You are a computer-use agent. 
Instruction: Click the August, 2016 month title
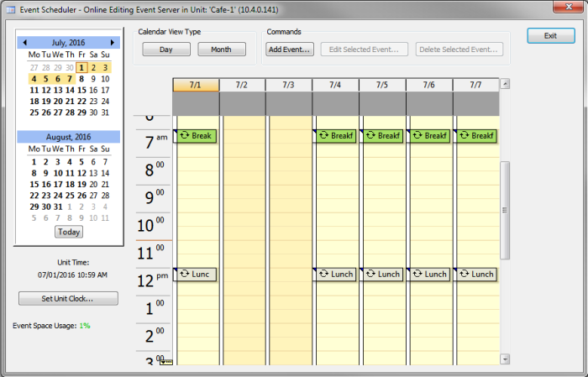coord(68,137)
